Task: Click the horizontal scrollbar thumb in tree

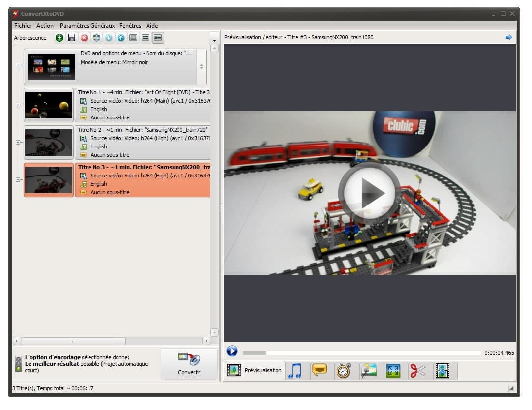Action: (x=73, y=341)
